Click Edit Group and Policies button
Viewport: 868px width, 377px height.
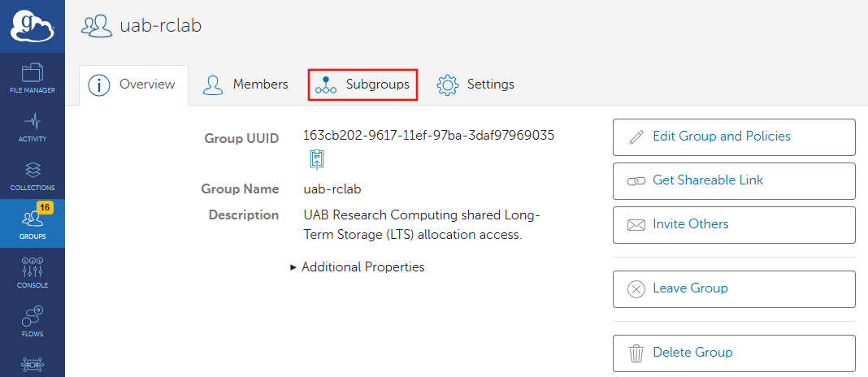pyautogui.click(x=733, y=136)
